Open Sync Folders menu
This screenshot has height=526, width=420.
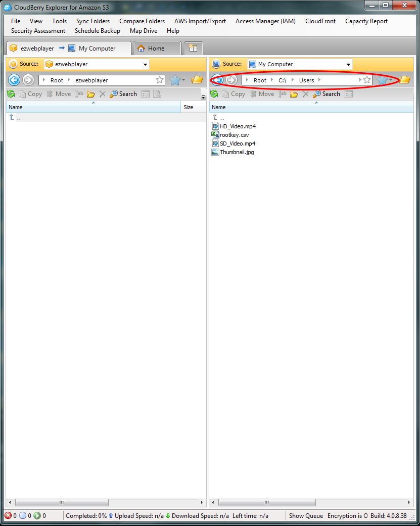pyautogui.click(x=93, y=21)
